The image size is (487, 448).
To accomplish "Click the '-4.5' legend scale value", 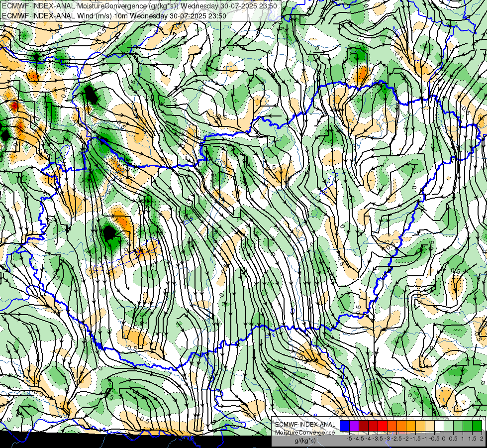I will click(x=359, y=439).
